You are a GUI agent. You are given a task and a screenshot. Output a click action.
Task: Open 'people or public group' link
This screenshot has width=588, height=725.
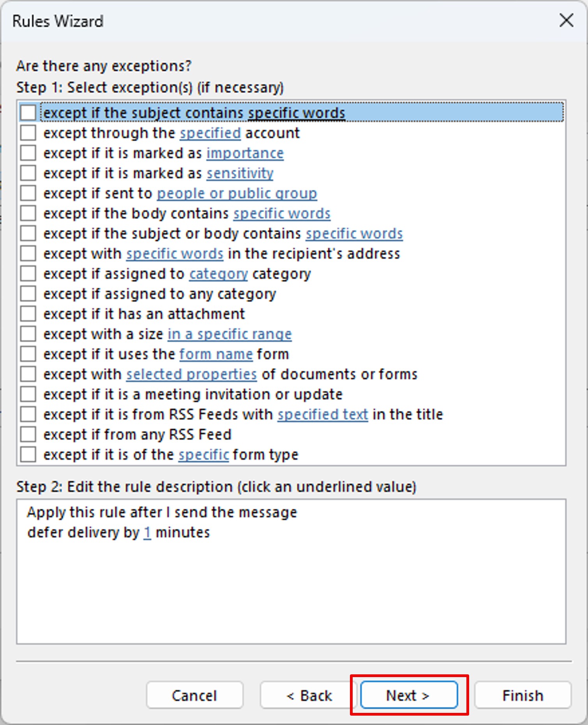coord(237,193)
